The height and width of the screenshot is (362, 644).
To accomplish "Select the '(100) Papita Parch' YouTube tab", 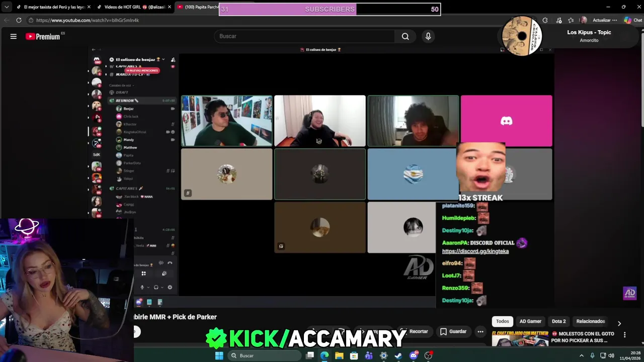I will 197,7.
